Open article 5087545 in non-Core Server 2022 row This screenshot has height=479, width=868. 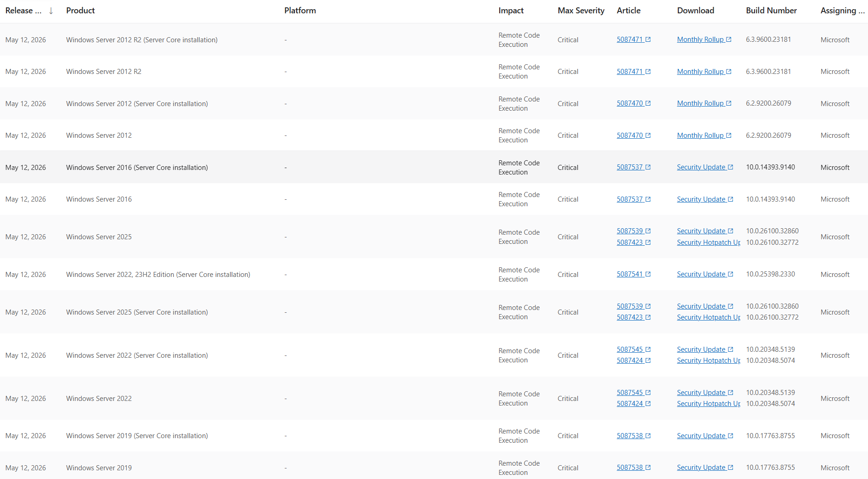pyautogui.click(x=630, y=393)
